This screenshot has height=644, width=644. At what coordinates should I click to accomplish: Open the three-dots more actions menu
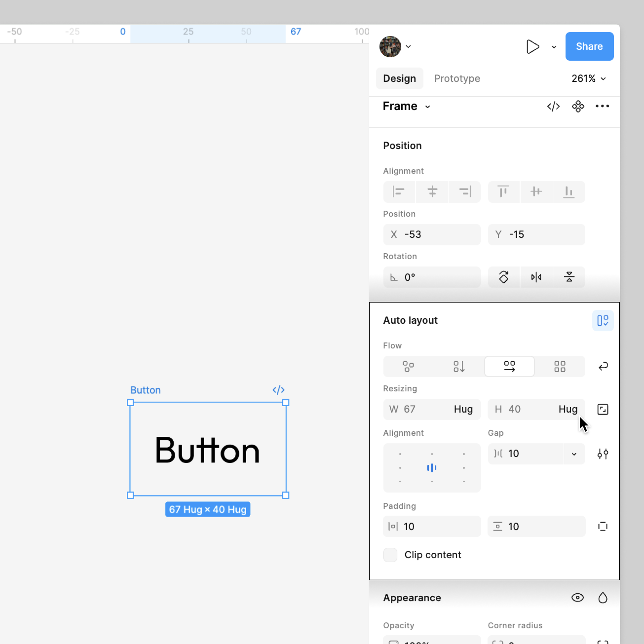tap(602, 106)
